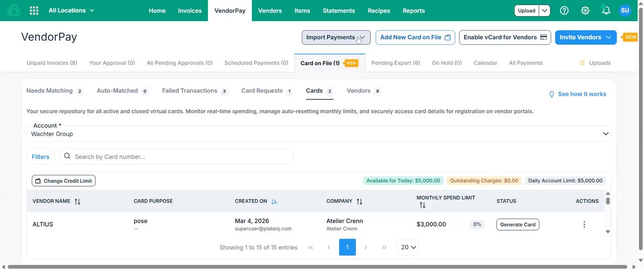
Task: Open the apps grid launcher icon
Action: 34,11
